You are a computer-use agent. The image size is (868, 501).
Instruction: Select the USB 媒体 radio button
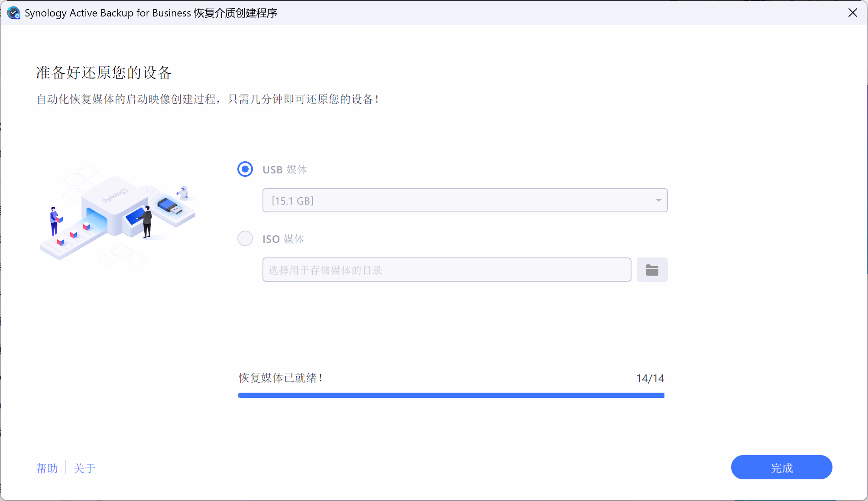tap(245, 169)
